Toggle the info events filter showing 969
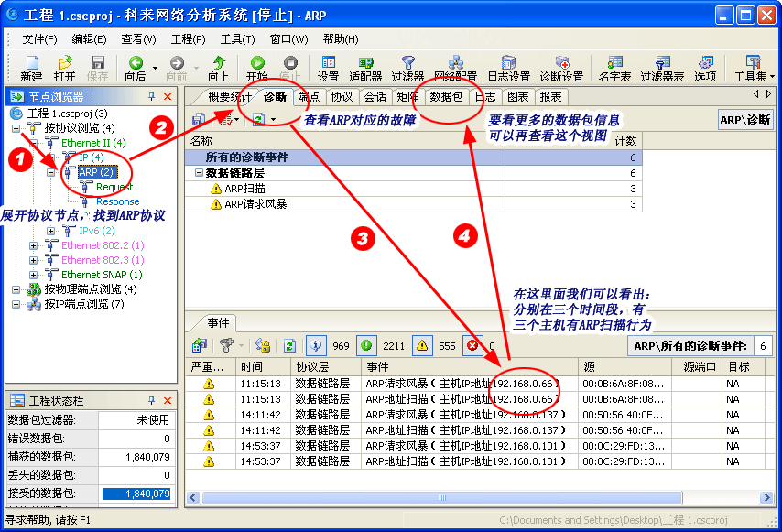This screenshot has height=532, width=782. (316, 344)
